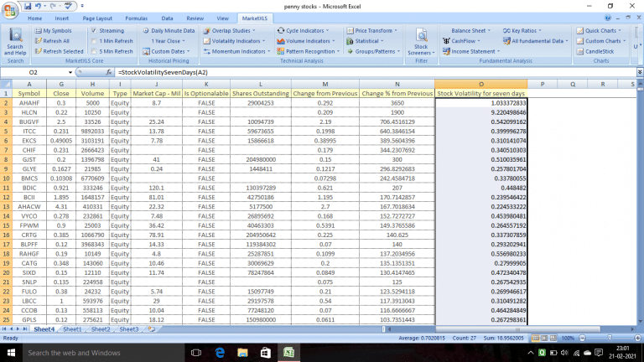The width and height of the screenshot is (644, 362).
Task: Open Custom Charts menu
Action: click(601, 41)
